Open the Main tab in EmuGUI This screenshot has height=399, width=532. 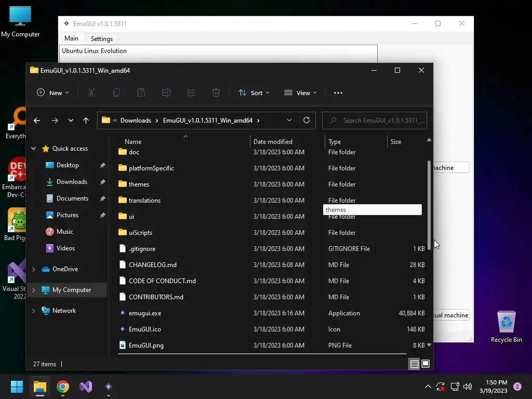(x=71, y=38)
